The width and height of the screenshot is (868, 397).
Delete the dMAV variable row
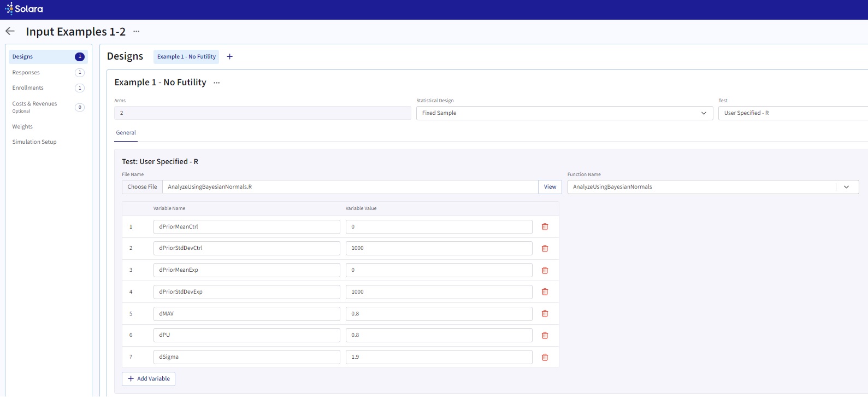coord(545,314)
